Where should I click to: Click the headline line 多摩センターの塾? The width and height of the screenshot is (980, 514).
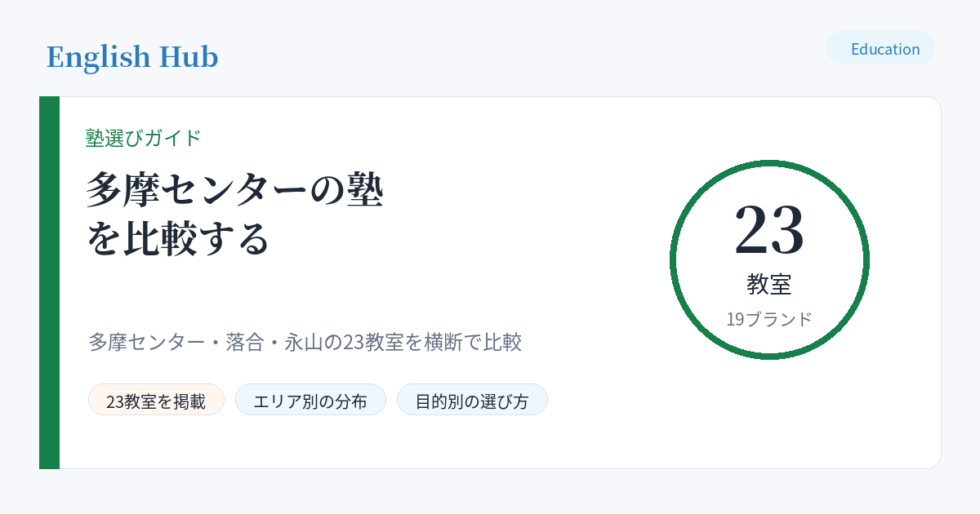point(235,190)
